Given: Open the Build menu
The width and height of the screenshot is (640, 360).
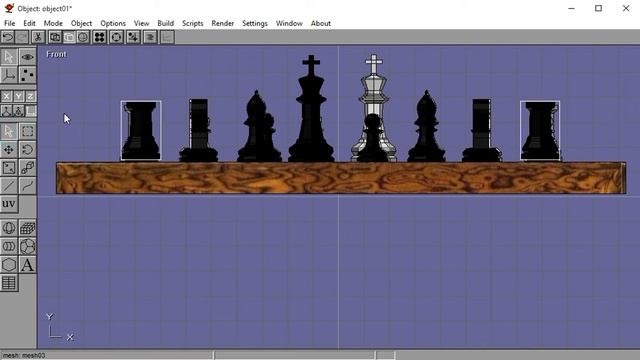Looking at the screenshot, I should point(165,23).
